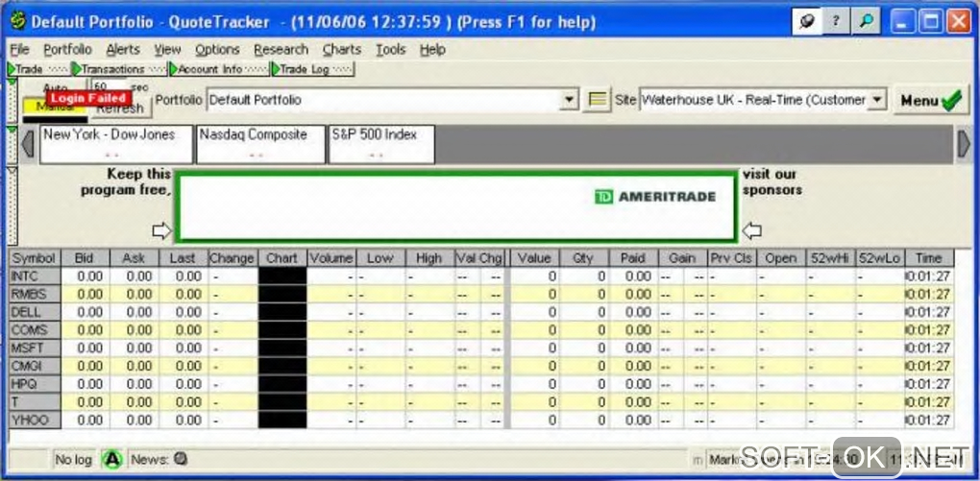Viewport: 980px width, 481px height.
Task: Open the Charts menu
Action: click(x=342, y=49)
